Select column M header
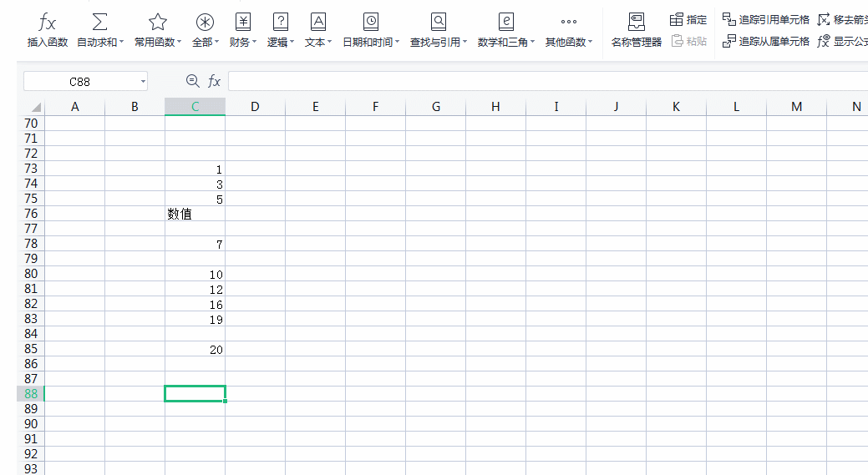The height and width of the screenshot is (475, 868). [x=797, y=107]
